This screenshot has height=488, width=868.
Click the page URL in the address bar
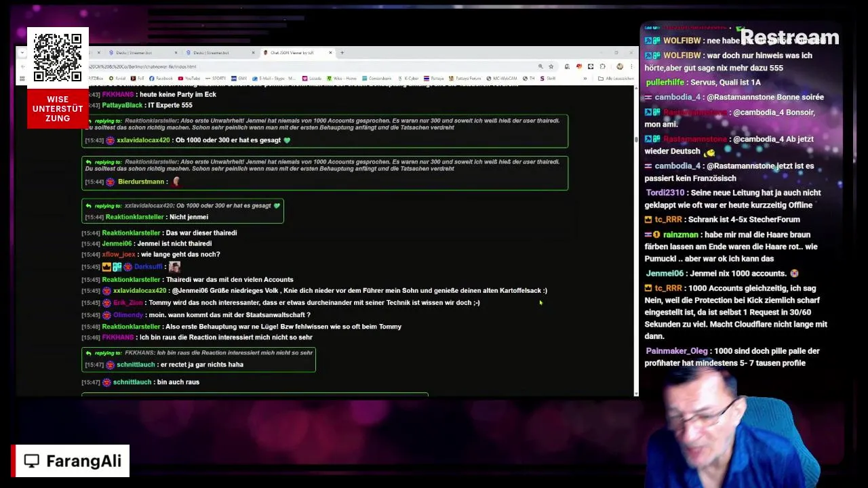[142, 66]
